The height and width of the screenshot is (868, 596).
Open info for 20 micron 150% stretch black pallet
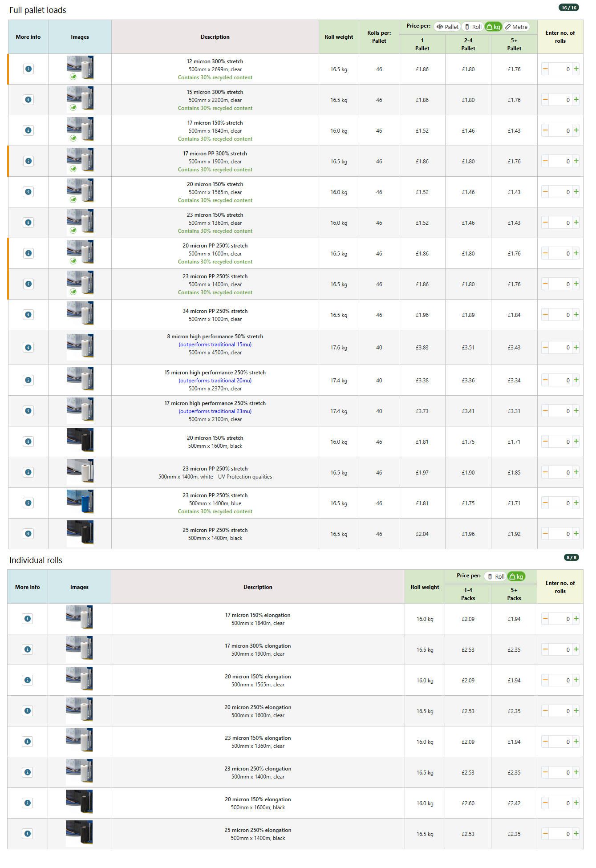pyautogui.click(x=28, y=442)
